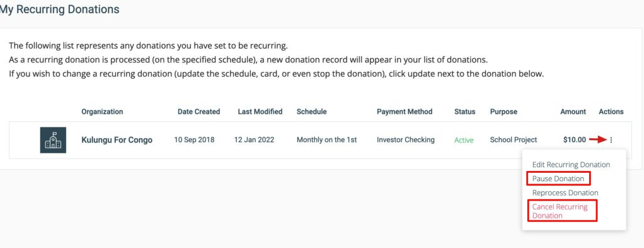Click the $10.00 donation amount

575,140
